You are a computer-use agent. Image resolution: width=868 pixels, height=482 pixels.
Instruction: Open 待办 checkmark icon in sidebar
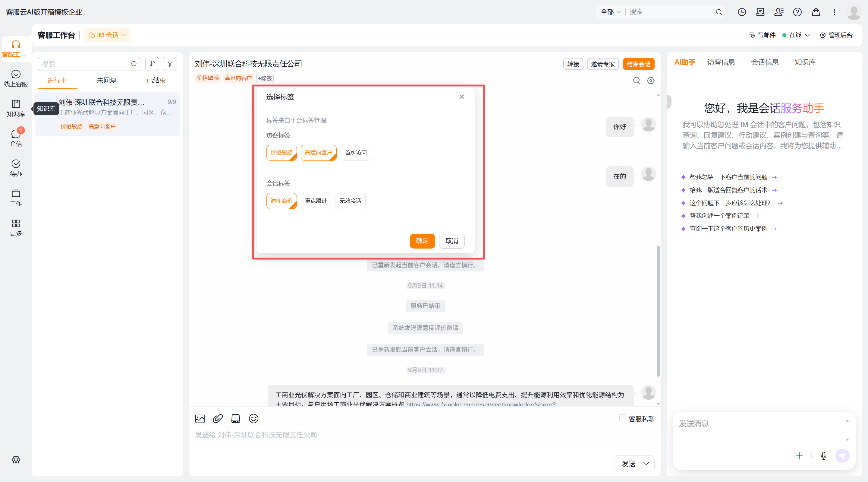pos(15,168)
